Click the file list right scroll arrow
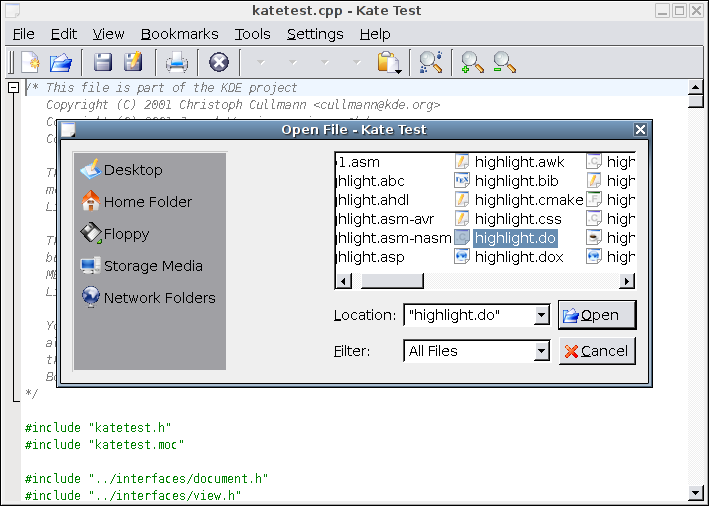Image resolution: width=709 pixels, height=506 pixels. (626, 281)
